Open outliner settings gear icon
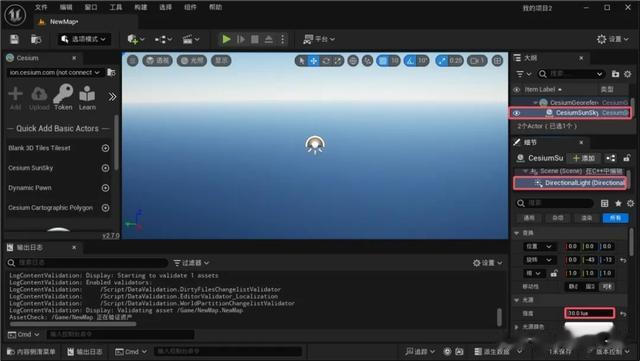Screen dimensions: 640x361 (x=628, y=74)
